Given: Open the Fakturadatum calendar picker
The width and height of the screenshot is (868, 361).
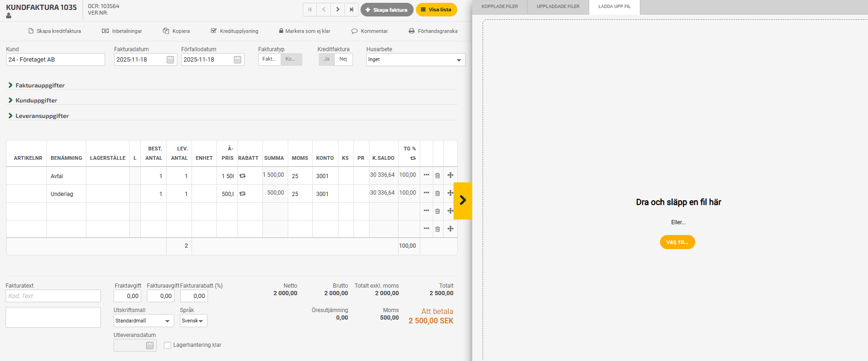Looking at the screenshot, I should point(170,60).
